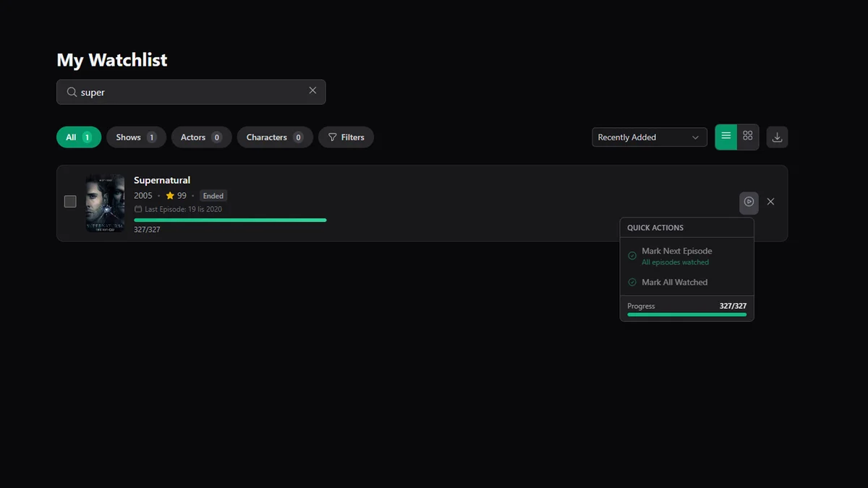Click the star rating icon

pyautogui.click(x=170, y=196)
